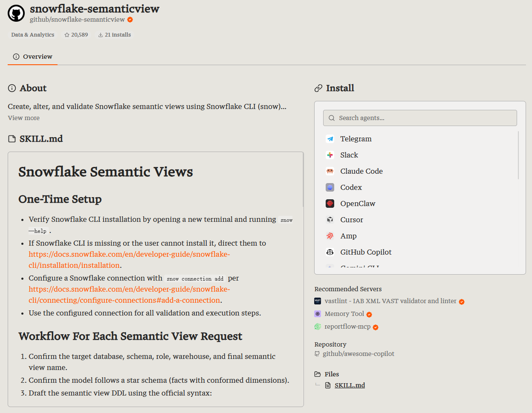Open the SKILL.md file under Files

tap(350, 385)
